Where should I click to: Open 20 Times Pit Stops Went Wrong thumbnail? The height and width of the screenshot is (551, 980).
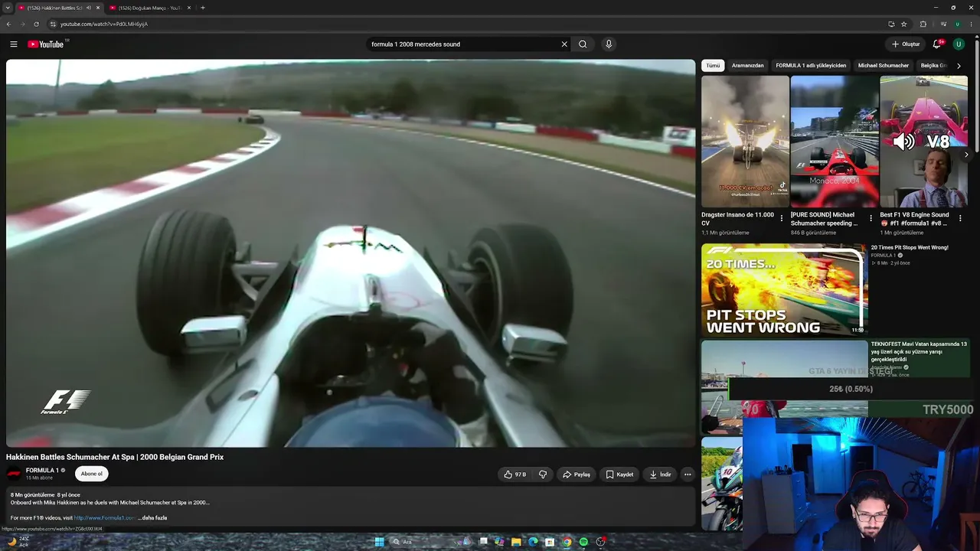(x=784, y=289)
